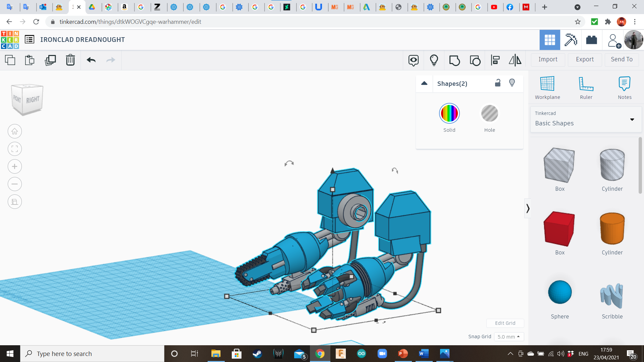This screenshot has width=644, height=362.
Task: Click the Export button
Action: pyautogui.click(x=585, y=60)
